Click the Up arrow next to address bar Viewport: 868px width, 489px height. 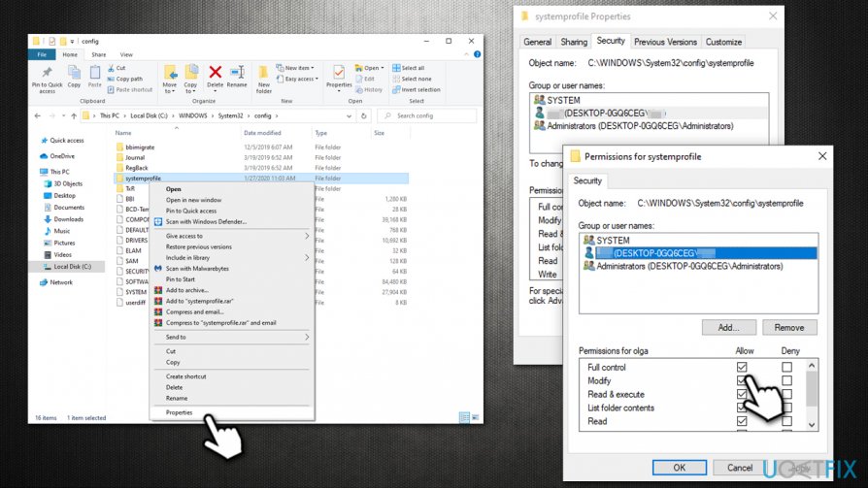click(x=74, y=115)
